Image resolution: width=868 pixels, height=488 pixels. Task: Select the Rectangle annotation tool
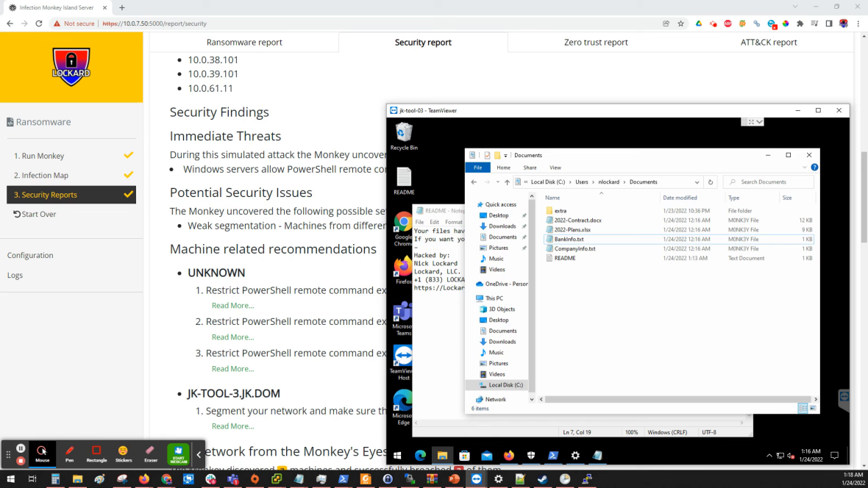[x=96, y=453]
